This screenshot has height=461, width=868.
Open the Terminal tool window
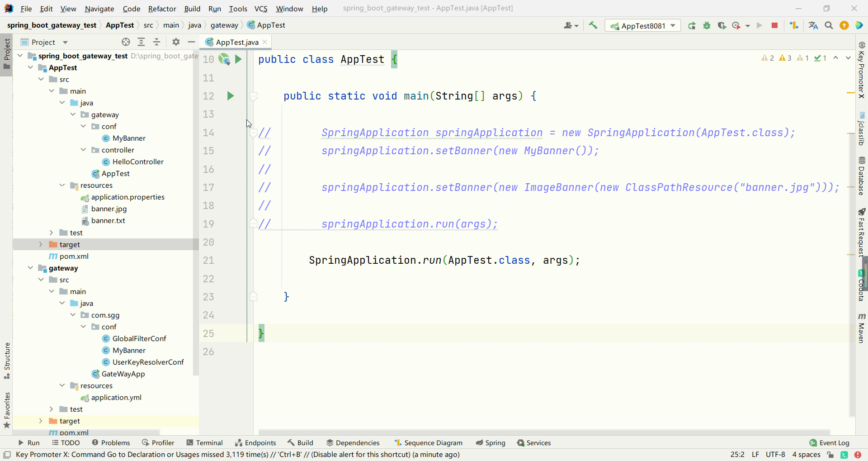[x=204, y=443]
